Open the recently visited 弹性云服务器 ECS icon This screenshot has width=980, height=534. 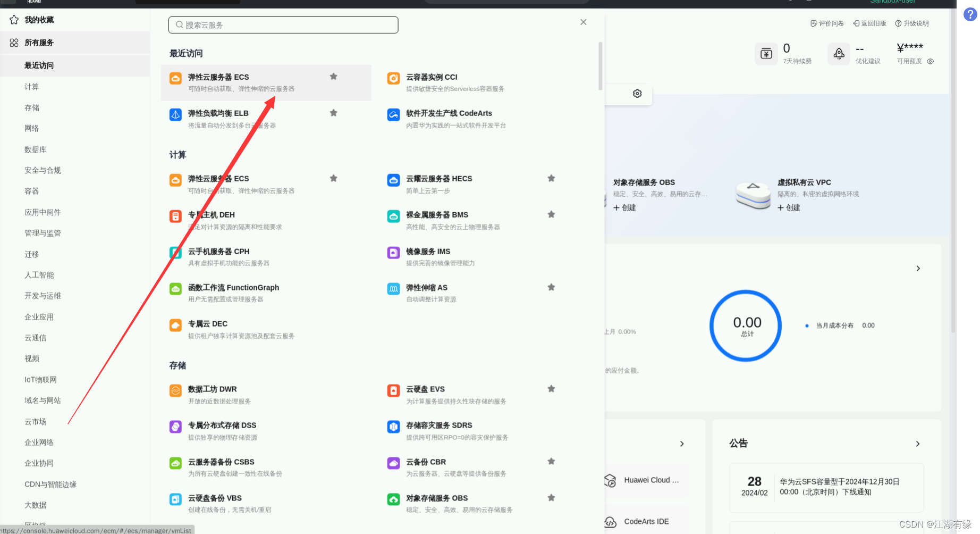pyautogui.click(x=175, y=78)
